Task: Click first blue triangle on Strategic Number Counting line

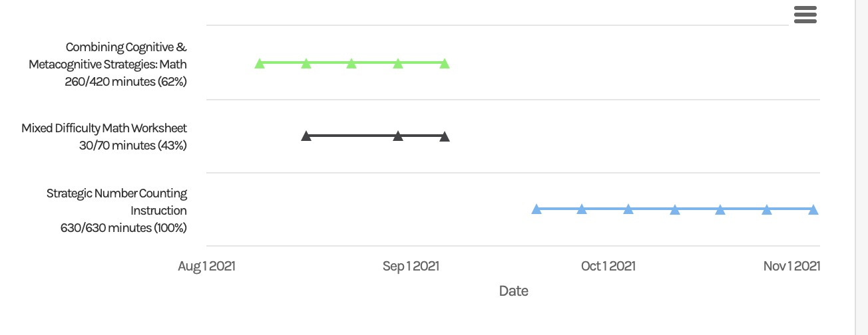Action: coord(537,209)
